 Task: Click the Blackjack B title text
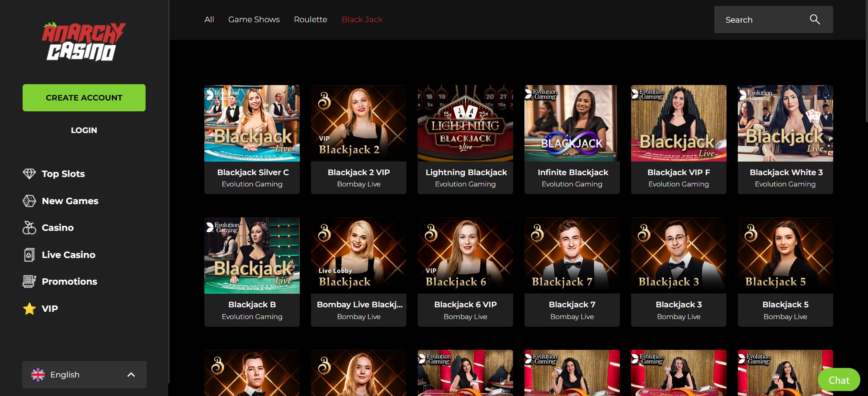pyautogui.click(x=252, y=305)
